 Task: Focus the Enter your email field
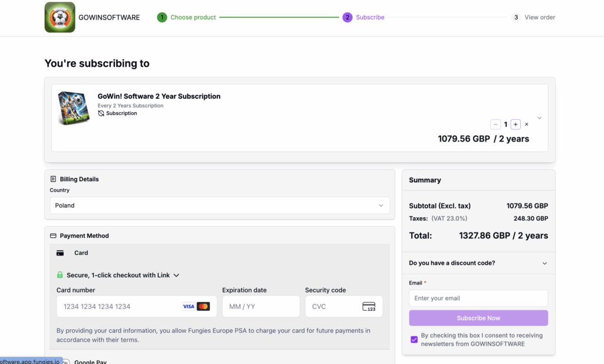click(x=478, y=298)
